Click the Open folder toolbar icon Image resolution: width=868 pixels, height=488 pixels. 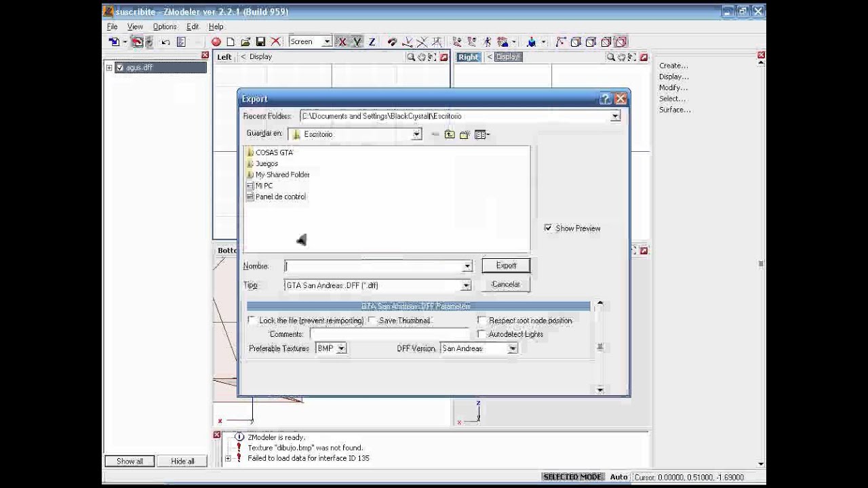[245, 42]
